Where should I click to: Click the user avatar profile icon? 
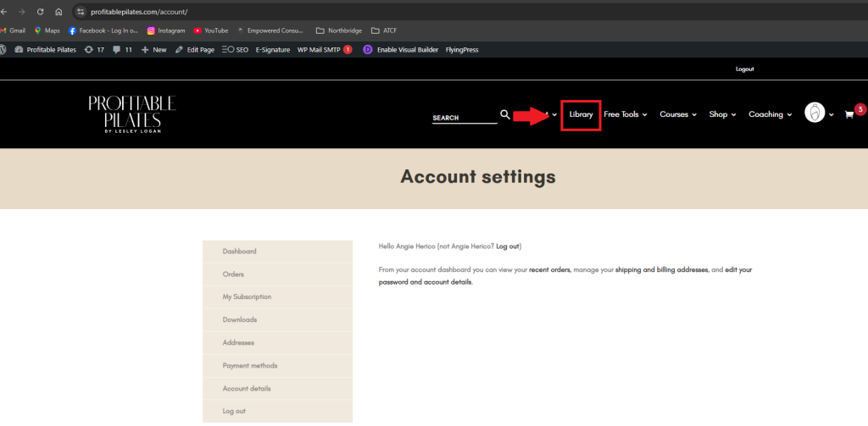click(x=815, y=114)
